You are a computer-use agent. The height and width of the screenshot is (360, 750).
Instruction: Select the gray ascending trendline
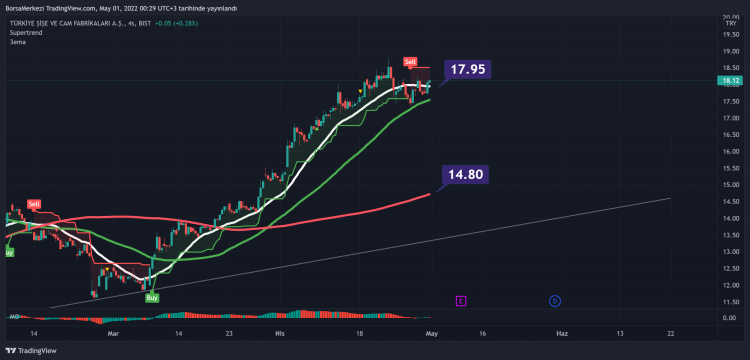click(x=360, y=252)
